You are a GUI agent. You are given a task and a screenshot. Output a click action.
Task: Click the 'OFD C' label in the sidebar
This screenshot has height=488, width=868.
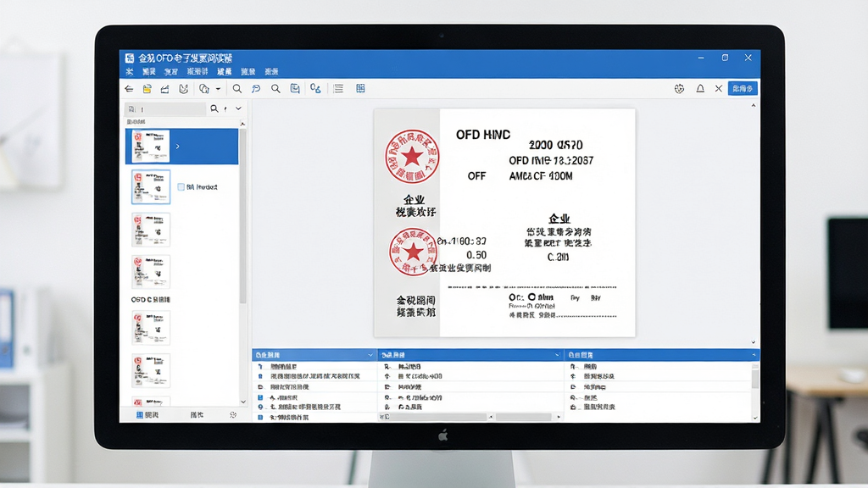click(x=151, y=299)
